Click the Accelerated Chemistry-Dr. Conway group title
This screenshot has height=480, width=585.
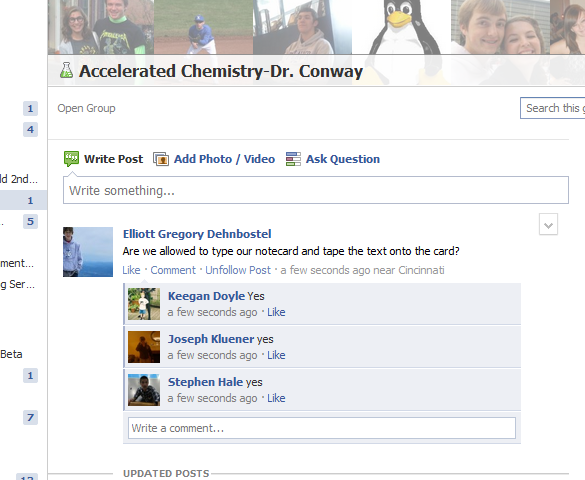(220, 71)
